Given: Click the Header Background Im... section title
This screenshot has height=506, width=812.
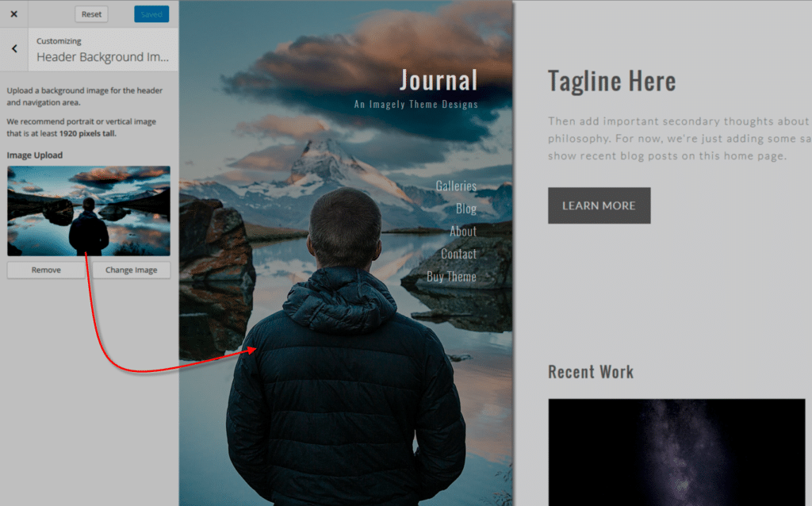Looking at the screenshot, I should click(102, 57).
